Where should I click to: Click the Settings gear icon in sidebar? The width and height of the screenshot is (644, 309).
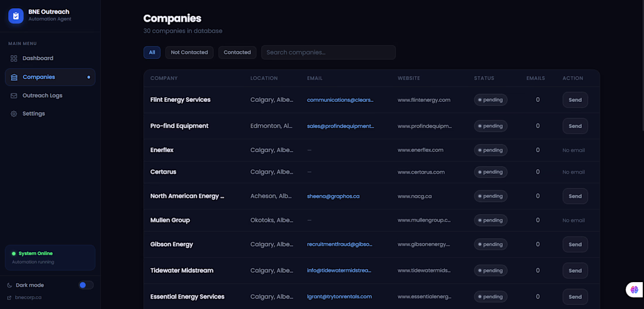[14, 114]
